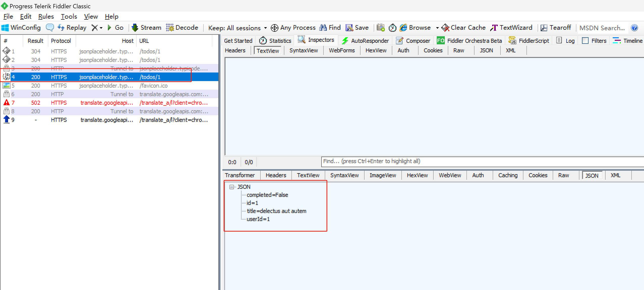
Task: Open the TextWizard tool
Action: click(511, 28)
